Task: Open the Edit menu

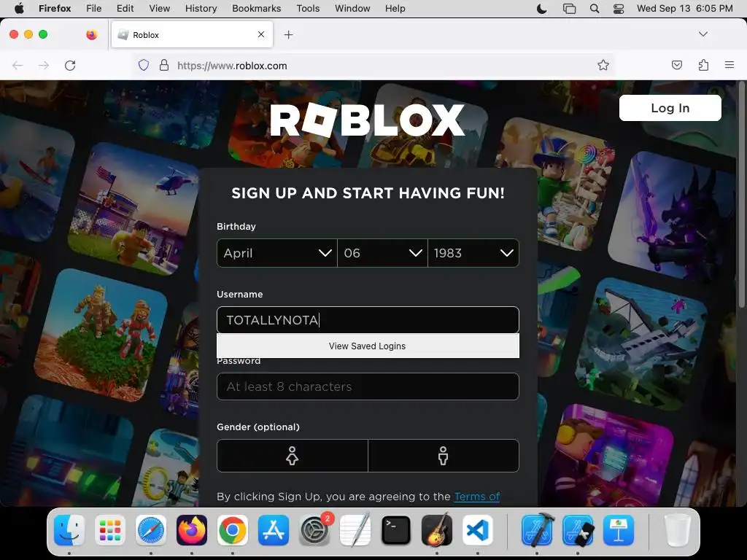Action: [x=125, y=8]
